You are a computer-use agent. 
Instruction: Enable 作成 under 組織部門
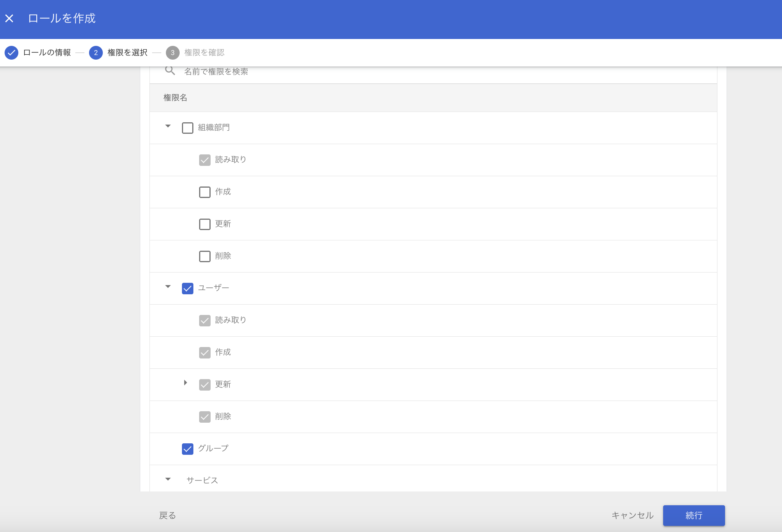pos(204,192)
